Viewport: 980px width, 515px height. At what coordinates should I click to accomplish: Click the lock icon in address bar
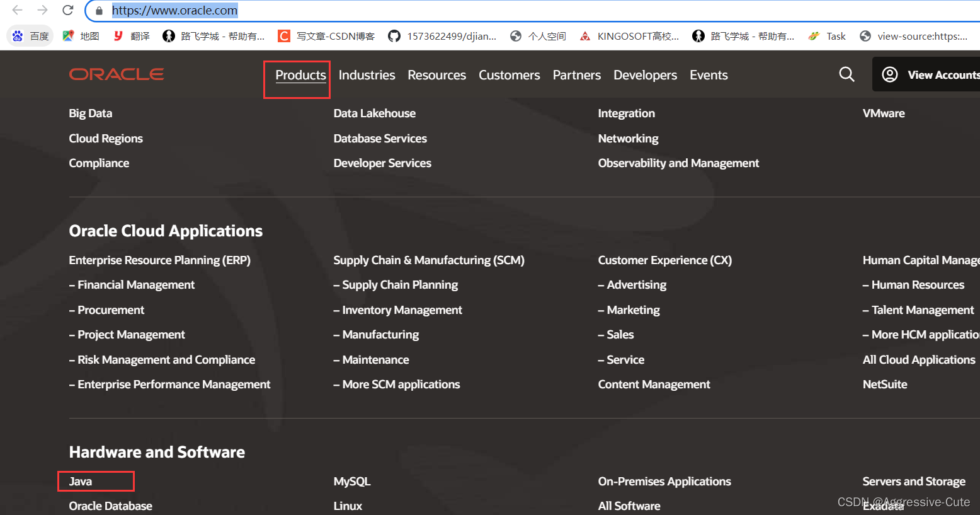(x=99, y=11)
